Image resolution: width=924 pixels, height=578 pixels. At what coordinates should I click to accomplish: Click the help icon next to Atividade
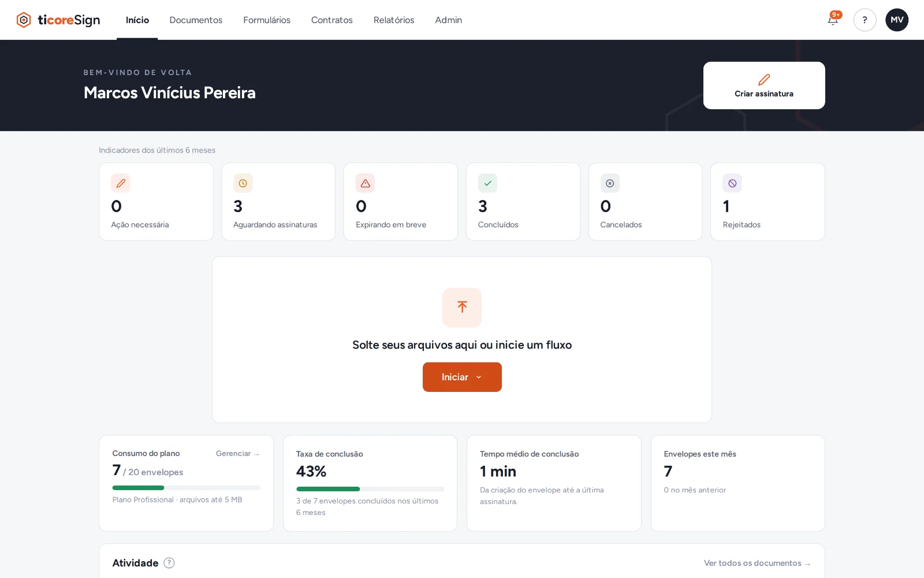pos(169,563)
